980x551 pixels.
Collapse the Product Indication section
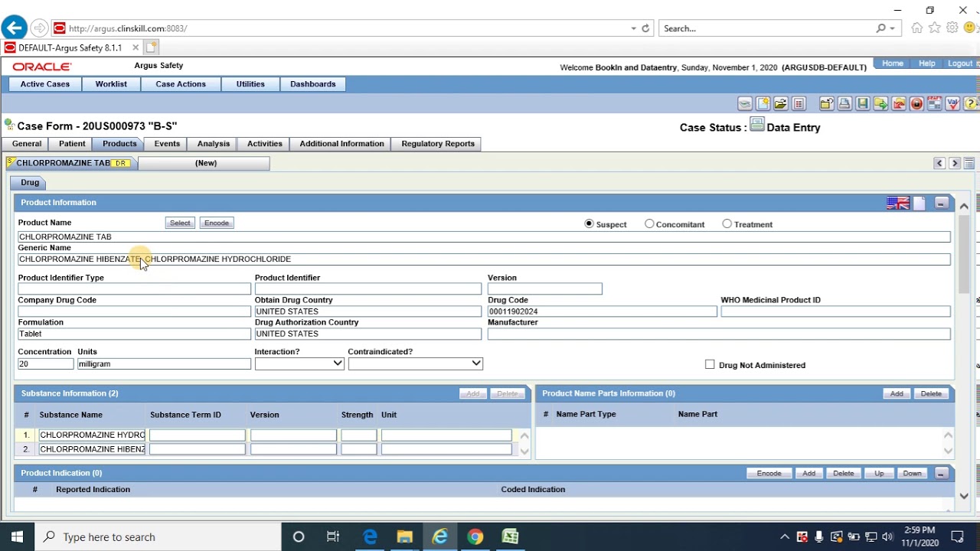click(941, 473)
